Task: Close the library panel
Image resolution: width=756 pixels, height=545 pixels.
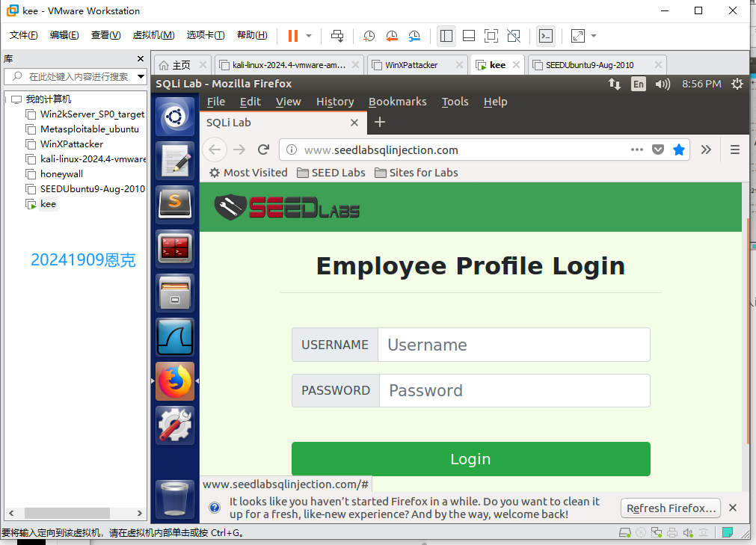Action: [141, 59]
